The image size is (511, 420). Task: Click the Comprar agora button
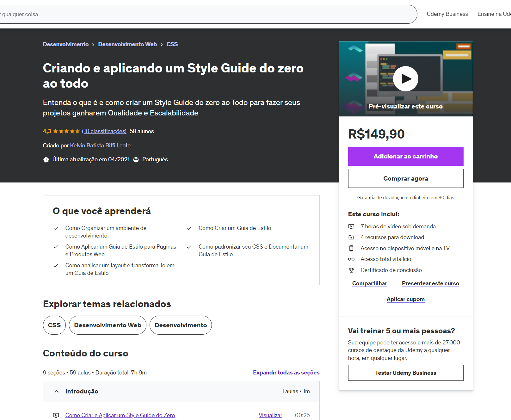[406, 178]
